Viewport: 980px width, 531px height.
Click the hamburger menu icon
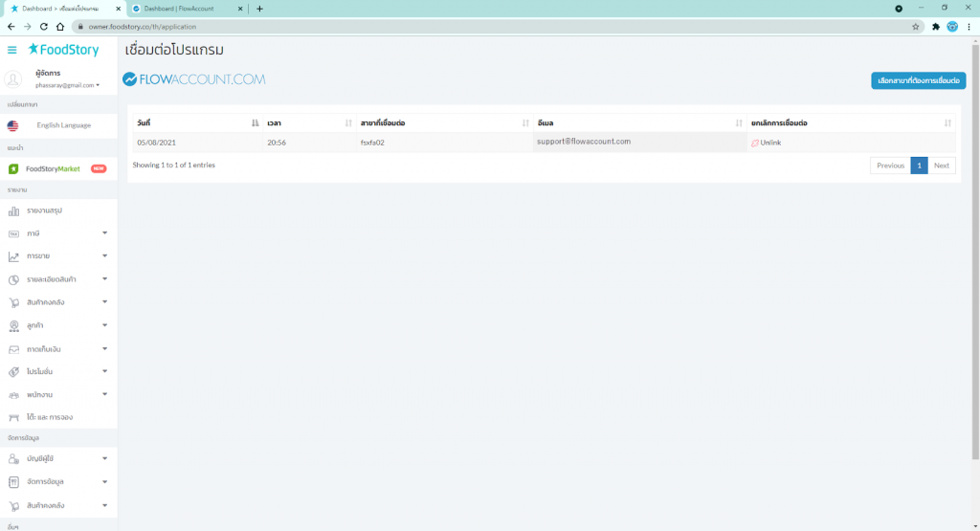click(x=11, y=50)
